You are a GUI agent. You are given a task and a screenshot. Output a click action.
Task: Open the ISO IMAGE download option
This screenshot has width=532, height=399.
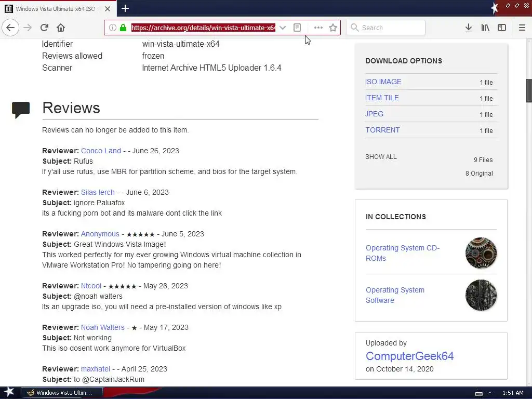point(383,82)
